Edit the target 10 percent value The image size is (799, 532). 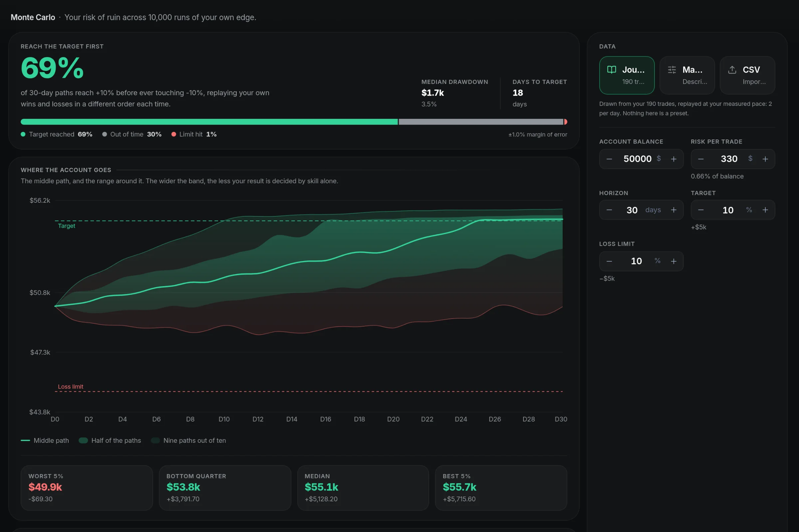(x=728, y=210)
